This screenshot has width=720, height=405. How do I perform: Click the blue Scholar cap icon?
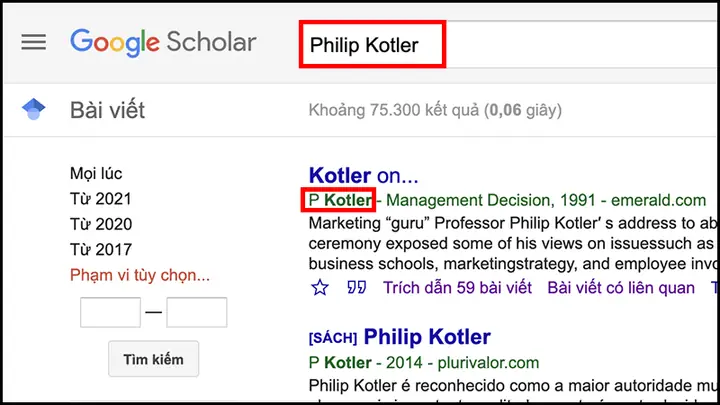33,109
